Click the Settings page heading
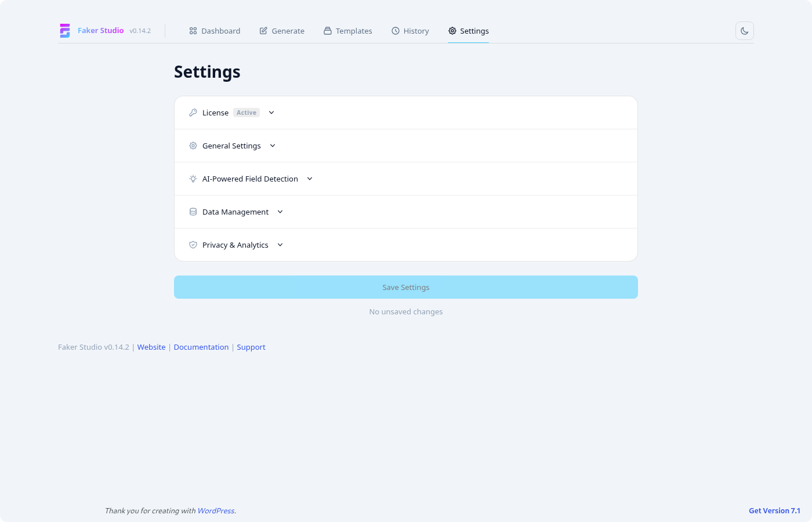This screenshot has height=522, width=812. coord(207,72)
